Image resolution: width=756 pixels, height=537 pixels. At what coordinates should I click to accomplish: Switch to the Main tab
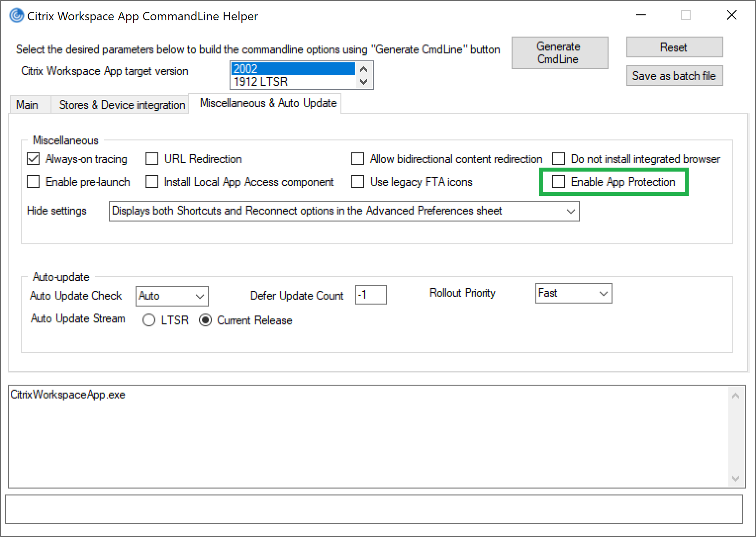(27, 105)
